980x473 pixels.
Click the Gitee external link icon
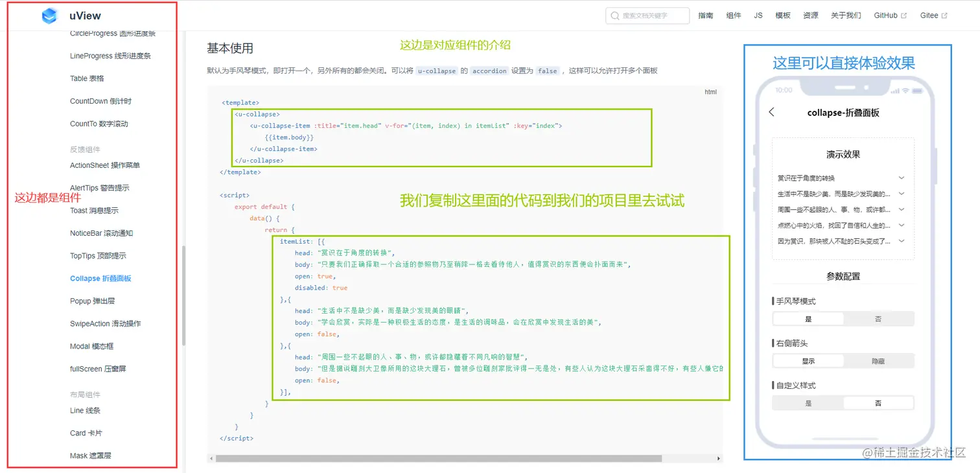[x=944, y=16]
